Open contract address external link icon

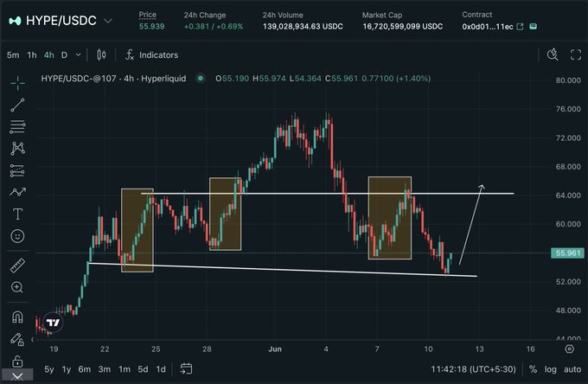click(x=520, y=27)
